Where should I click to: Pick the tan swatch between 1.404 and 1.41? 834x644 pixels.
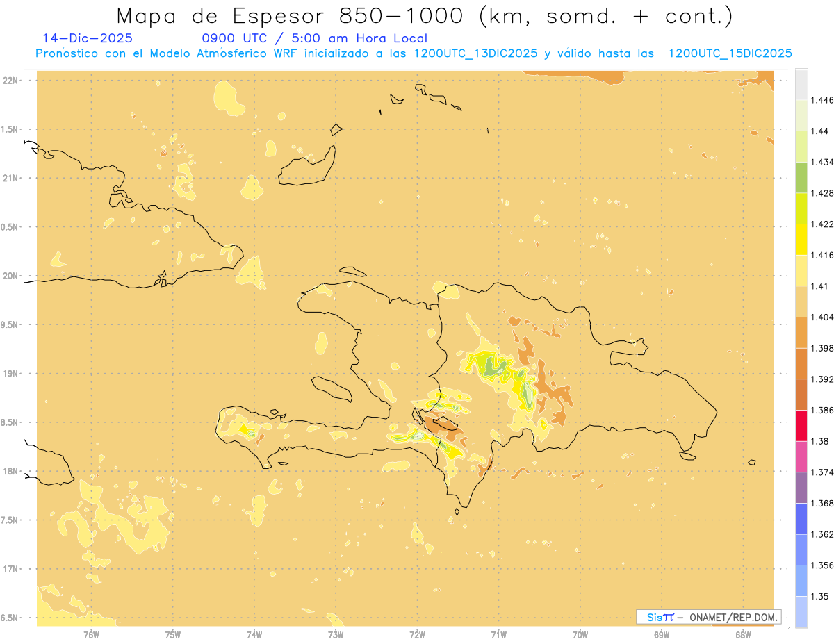pyautogui.click(x=801, y=302)
